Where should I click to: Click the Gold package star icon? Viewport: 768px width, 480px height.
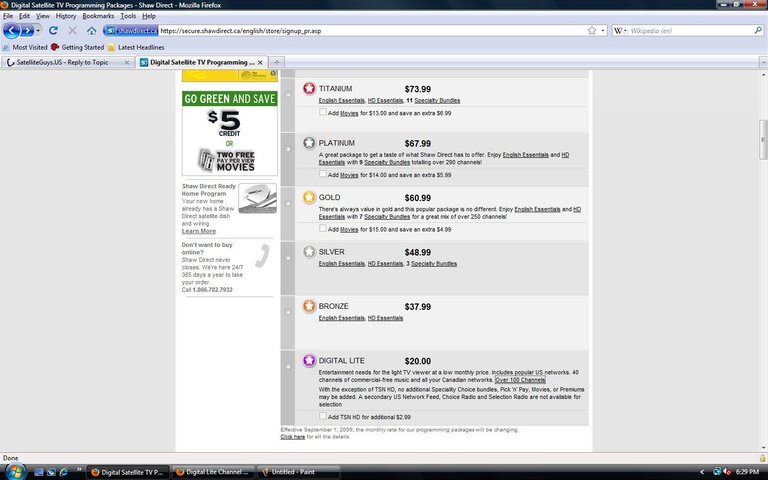(309, 197)
